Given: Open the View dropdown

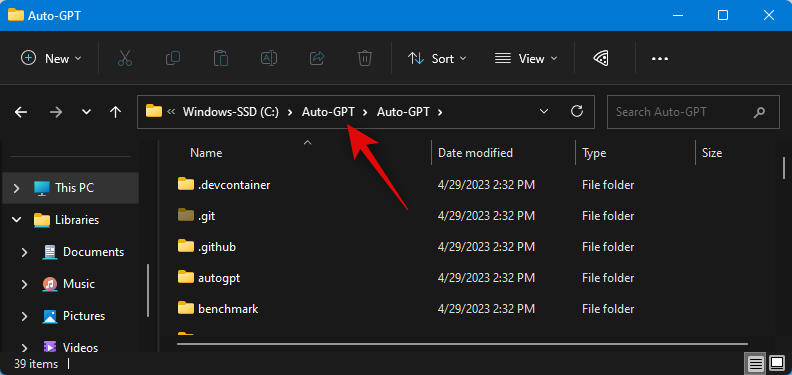Looking at the screenshot, I should coord(526,59).
